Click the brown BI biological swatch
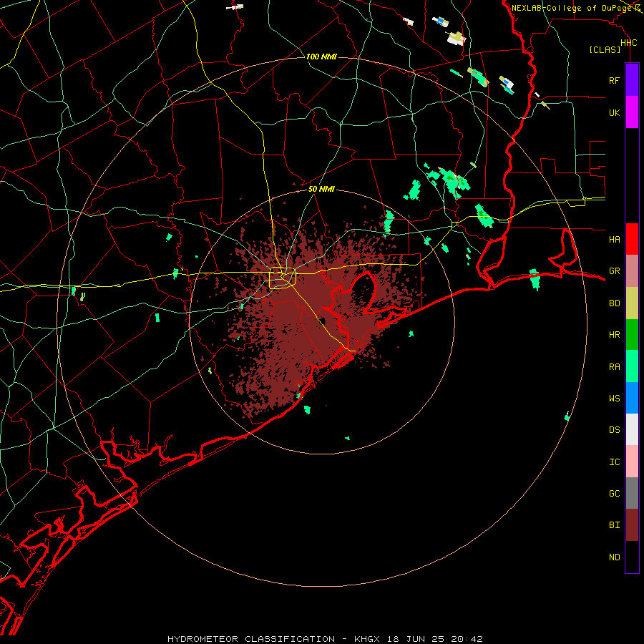This screenshot has width=644, height=644. coord(632,525)
